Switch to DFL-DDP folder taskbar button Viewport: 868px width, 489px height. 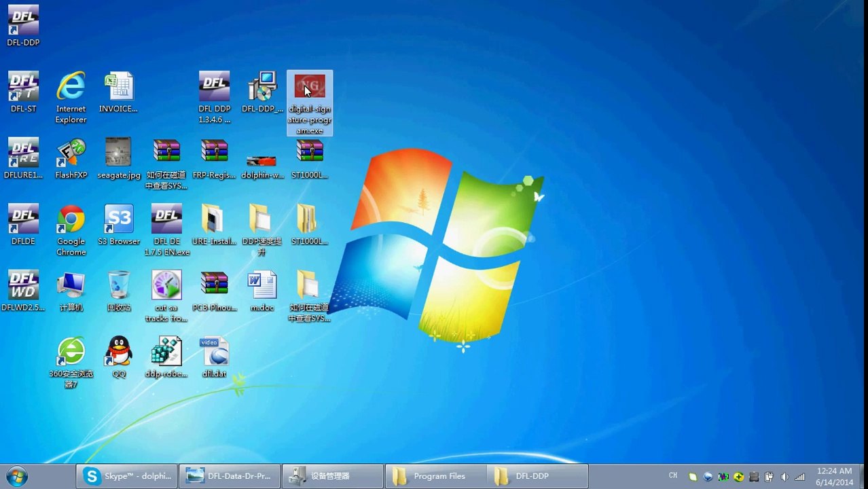[x=538, y=476]
